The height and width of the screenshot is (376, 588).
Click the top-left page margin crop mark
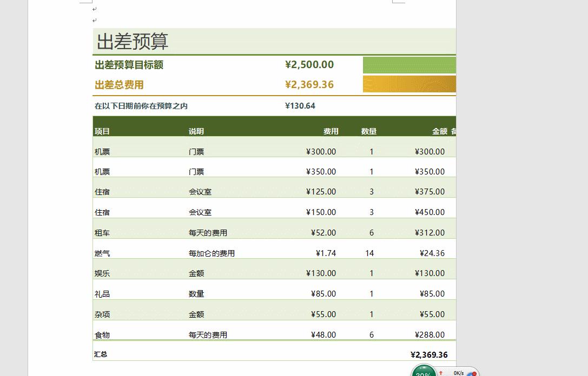[x=85, y=3]
